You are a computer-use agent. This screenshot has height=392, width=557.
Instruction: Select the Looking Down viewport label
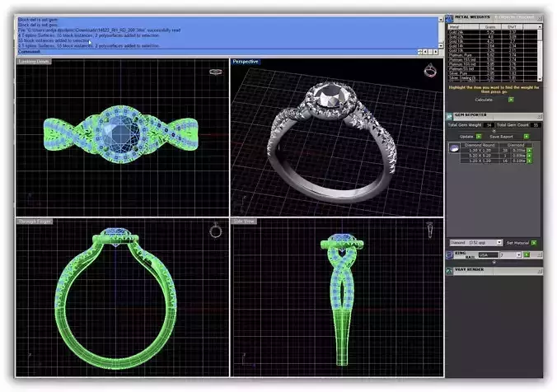34,62
